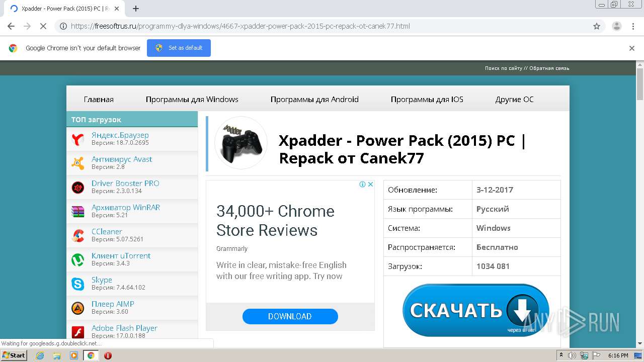The height and width of the screenshot is (362, 644).
Task: Click the address bar URL
Action: [x=240, y=26]
